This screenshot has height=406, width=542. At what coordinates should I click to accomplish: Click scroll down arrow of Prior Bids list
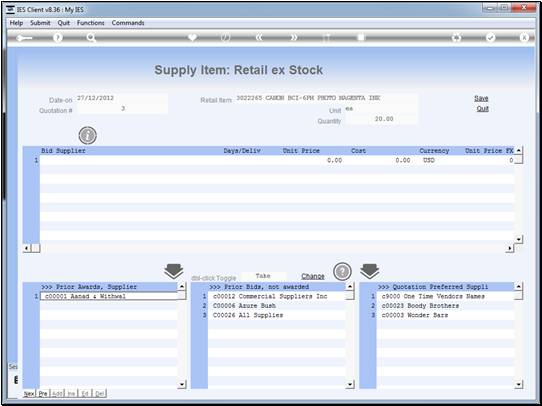coord(350,384)
